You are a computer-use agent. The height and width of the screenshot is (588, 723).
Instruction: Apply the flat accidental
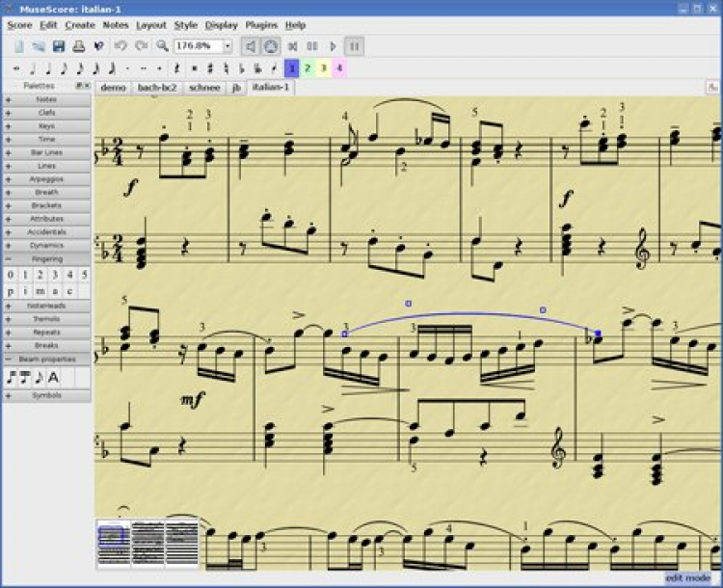point(242,68)
